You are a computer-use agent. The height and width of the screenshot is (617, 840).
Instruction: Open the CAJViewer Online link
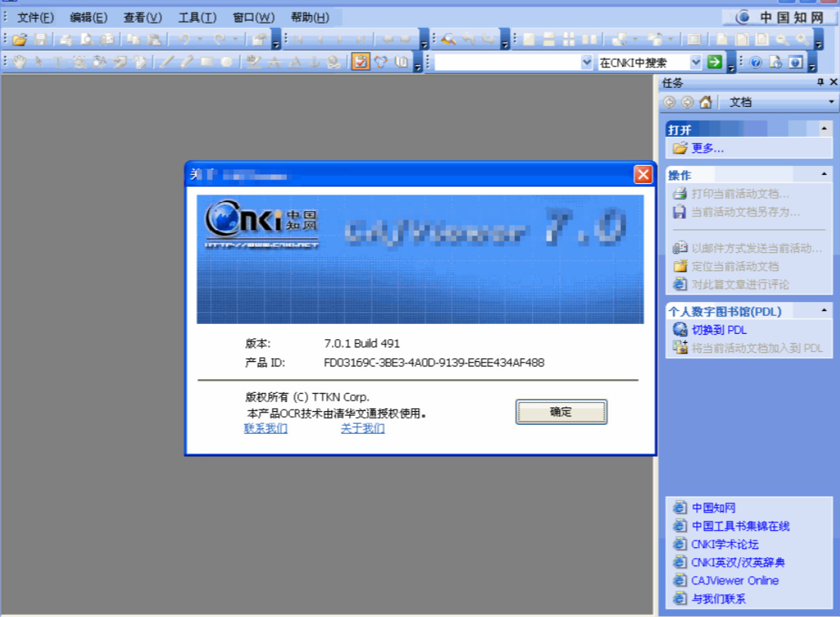tap(735, 581)
